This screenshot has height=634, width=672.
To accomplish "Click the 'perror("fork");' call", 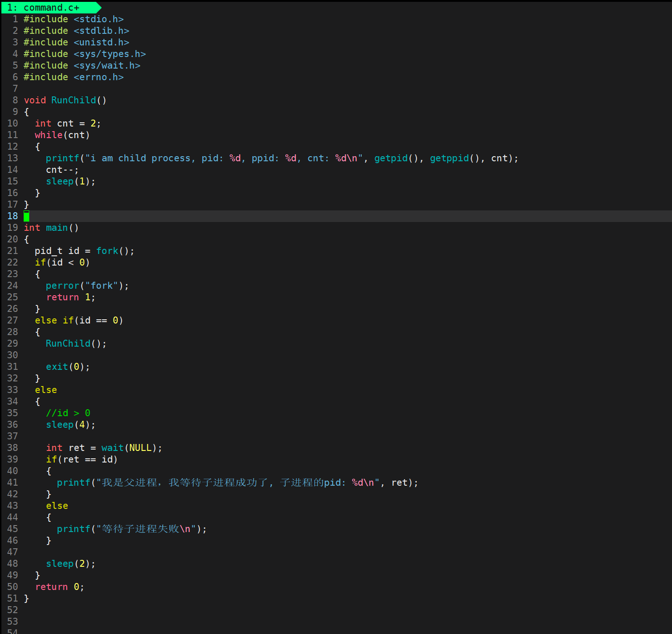I will 87,285.
